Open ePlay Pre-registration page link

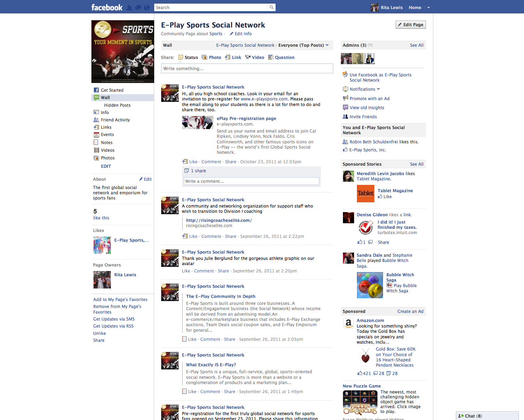[246, 119]
